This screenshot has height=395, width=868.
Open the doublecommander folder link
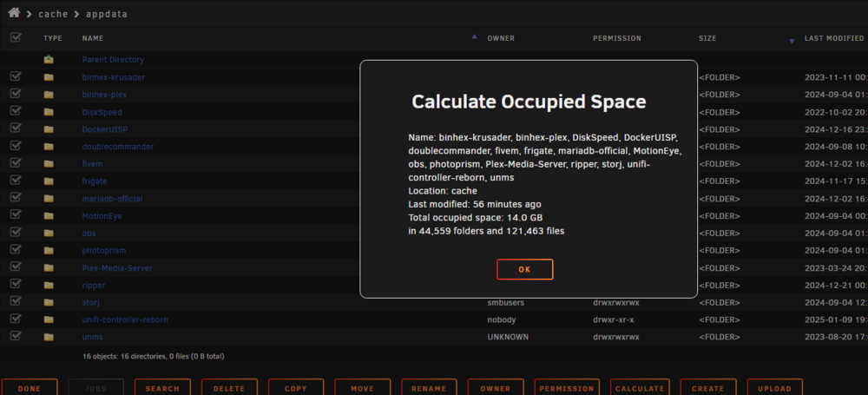point(118,147)
